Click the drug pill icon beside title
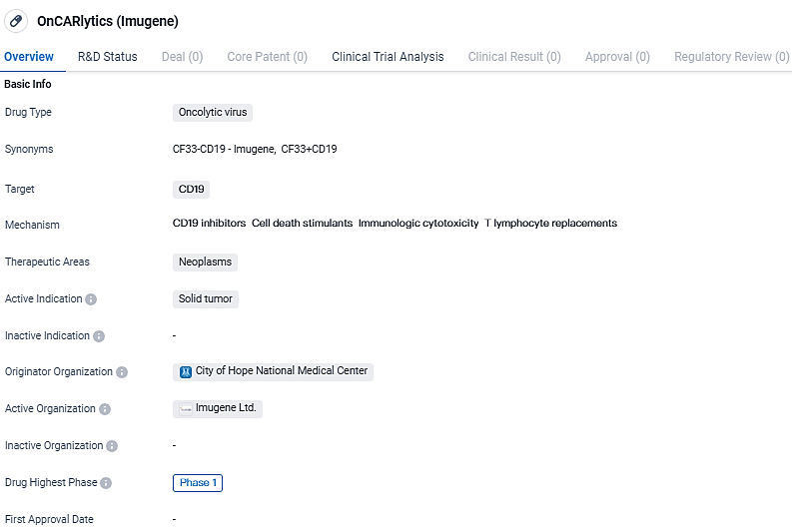The height and width of the screenshot is (532, 792). (x=16, y=21)
